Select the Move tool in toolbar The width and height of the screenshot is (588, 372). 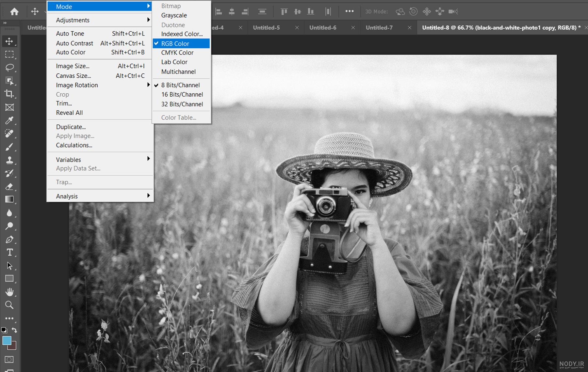(x=9, y=41)
